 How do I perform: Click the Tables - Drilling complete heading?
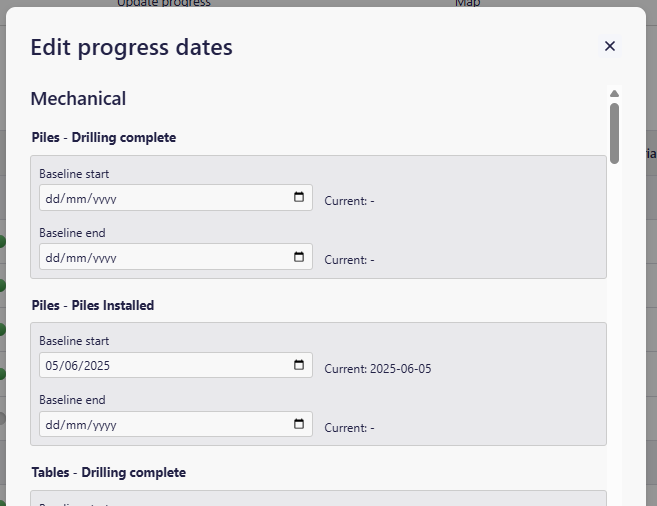pyautogui.click(x=108, y=472)
